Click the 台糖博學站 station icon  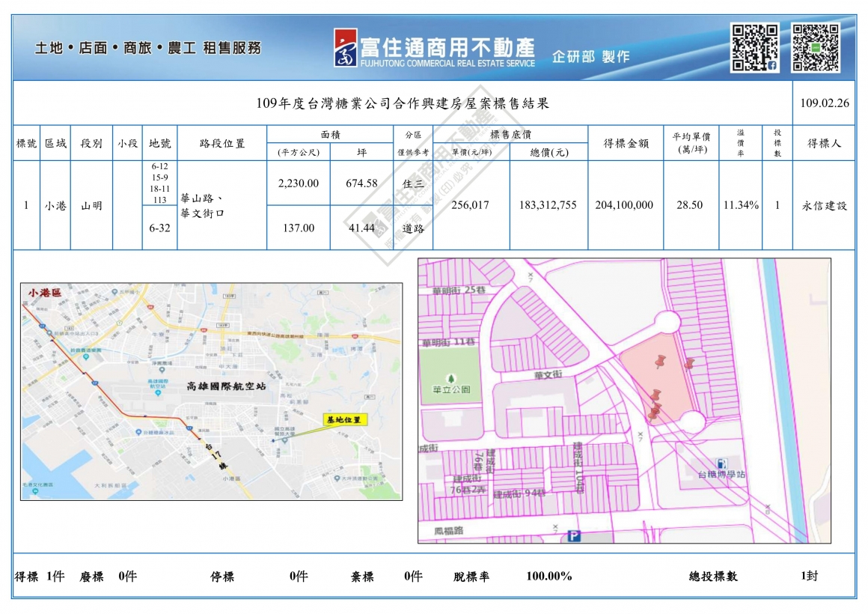722,463
